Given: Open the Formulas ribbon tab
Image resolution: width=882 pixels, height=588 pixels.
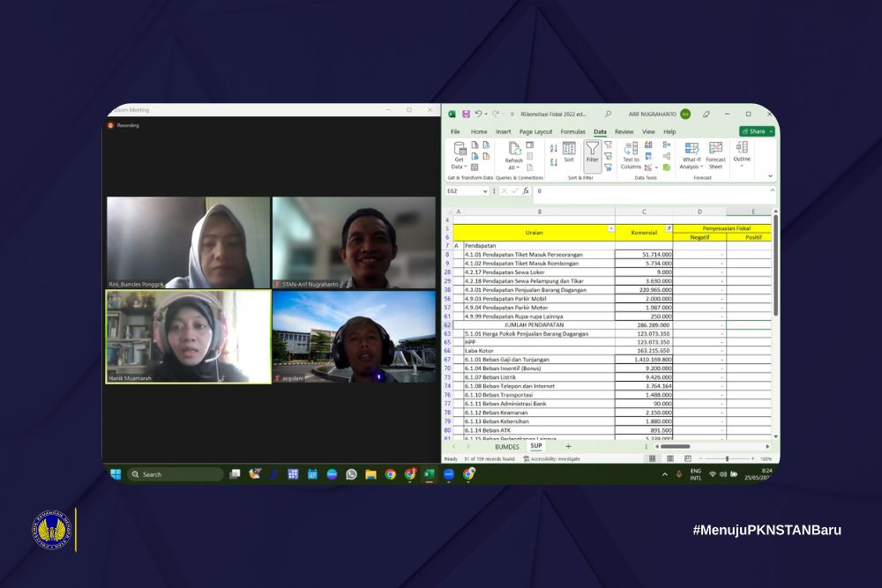Looking at the screenshot, I should pyautogui.click(x=572, y=131).
